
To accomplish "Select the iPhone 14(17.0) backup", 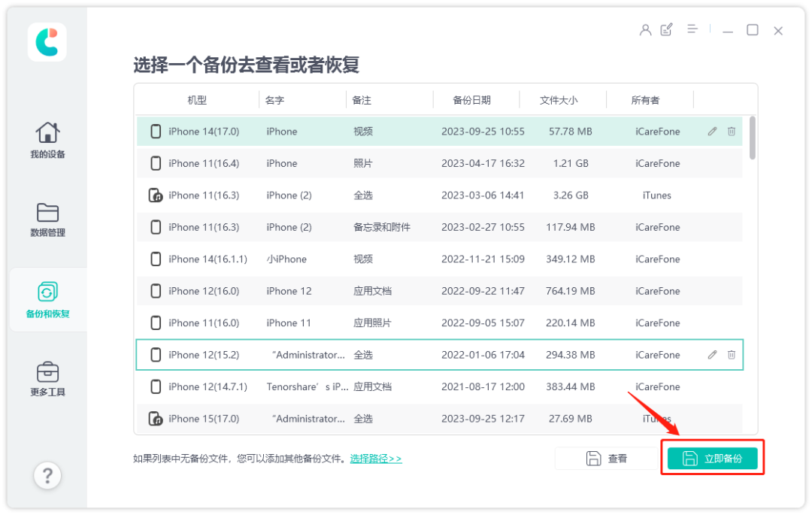I will pos(439,132).
